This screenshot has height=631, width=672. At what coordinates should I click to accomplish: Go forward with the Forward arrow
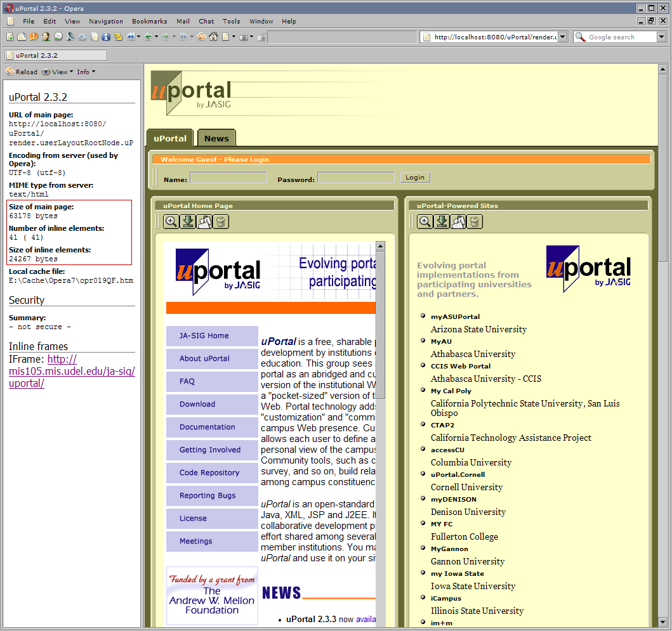[x=166, y=37]
